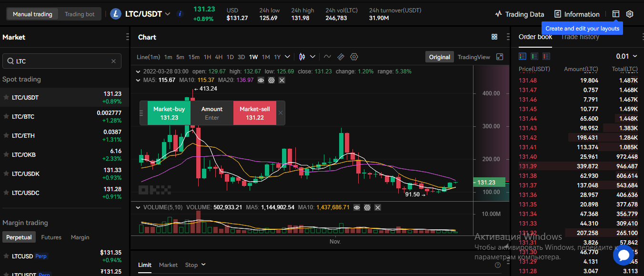Screen dimensions: 644x276
Task: Click the Market-sell button at 131.22
Action: tap(255, 113)
